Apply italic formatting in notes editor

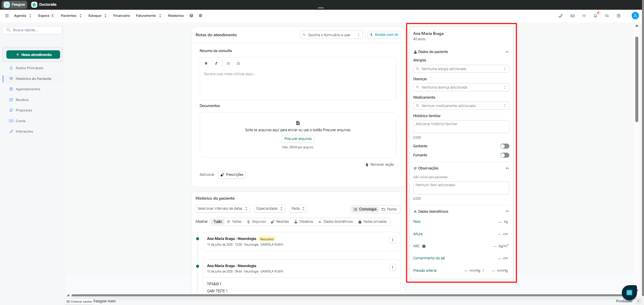pyautogui.click(x=216, y=63)
